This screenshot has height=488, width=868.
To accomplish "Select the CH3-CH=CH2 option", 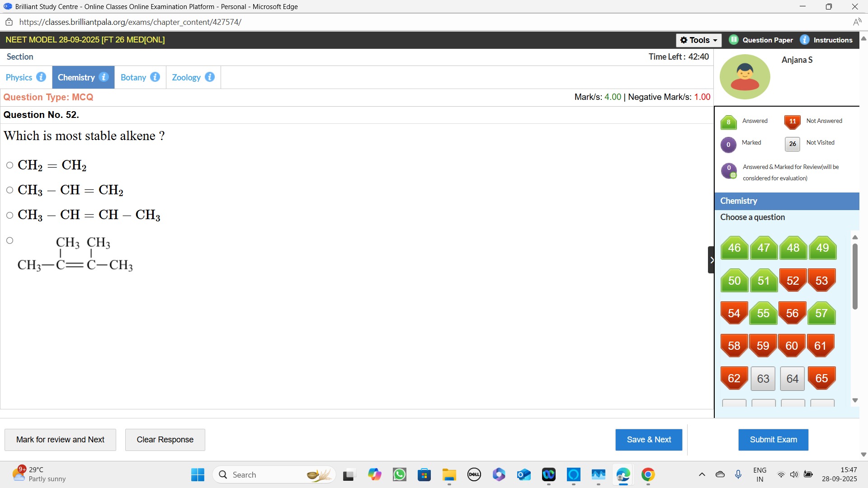I will click(10, 190).
